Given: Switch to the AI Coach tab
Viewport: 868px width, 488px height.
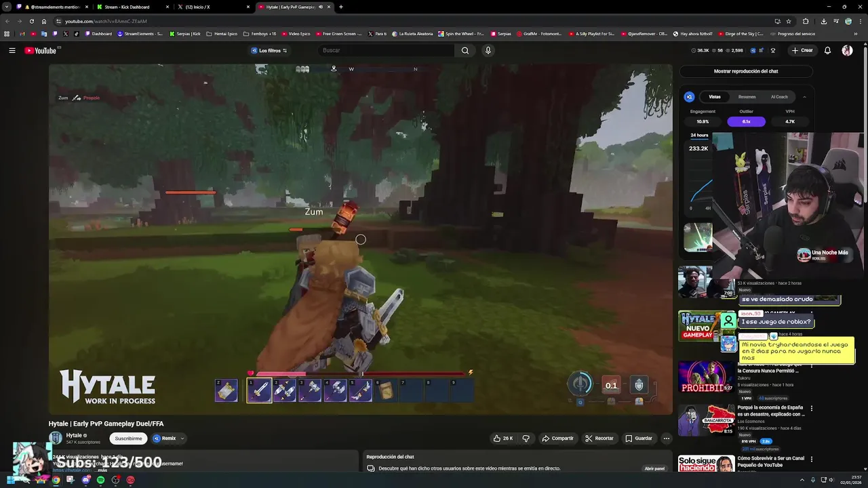Looking at the screenshot, I should point(779,97).
